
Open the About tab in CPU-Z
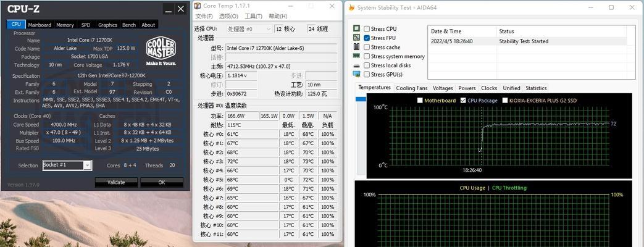148,25
